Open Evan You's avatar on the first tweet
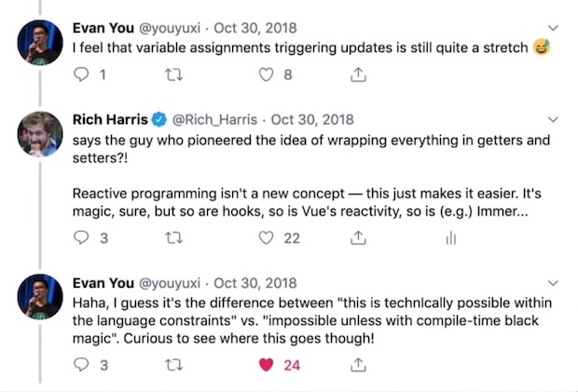The height and width of the screenshot is (392, 578). pos(40,42)
